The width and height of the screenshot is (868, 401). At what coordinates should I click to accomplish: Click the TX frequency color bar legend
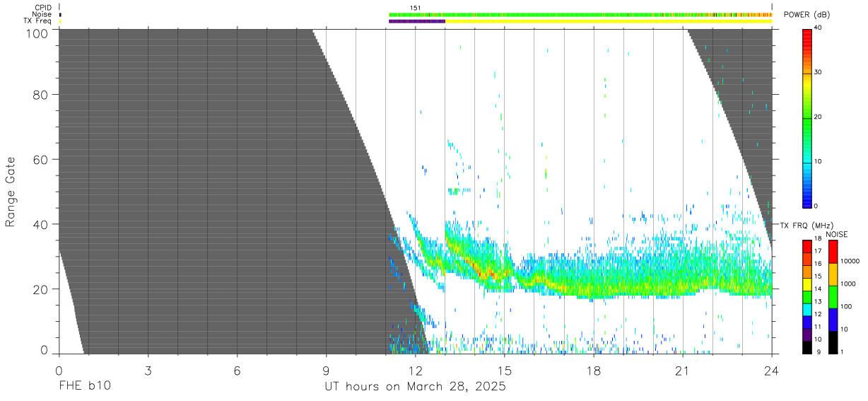807,297
